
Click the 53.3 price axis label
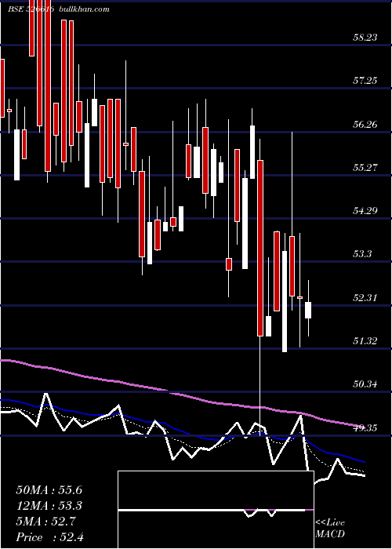click(x=362, y=254)
